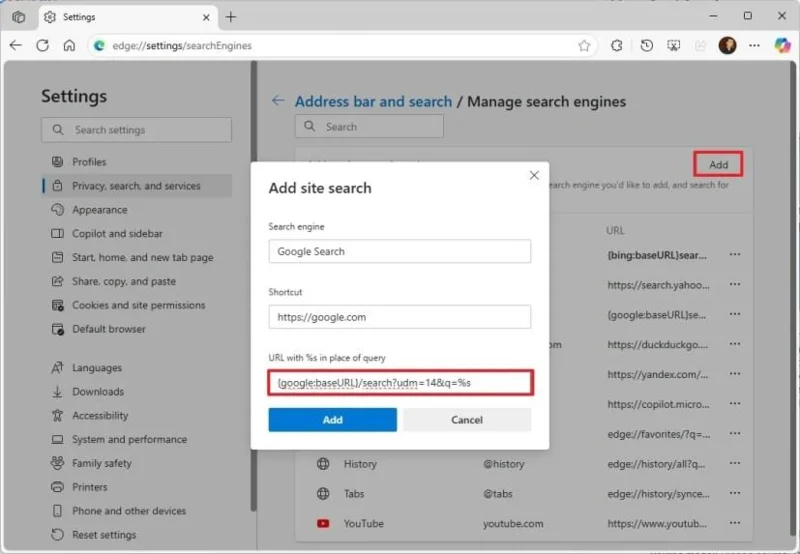
Task: Open Family safety settings
Action: [x=136, y=463]
